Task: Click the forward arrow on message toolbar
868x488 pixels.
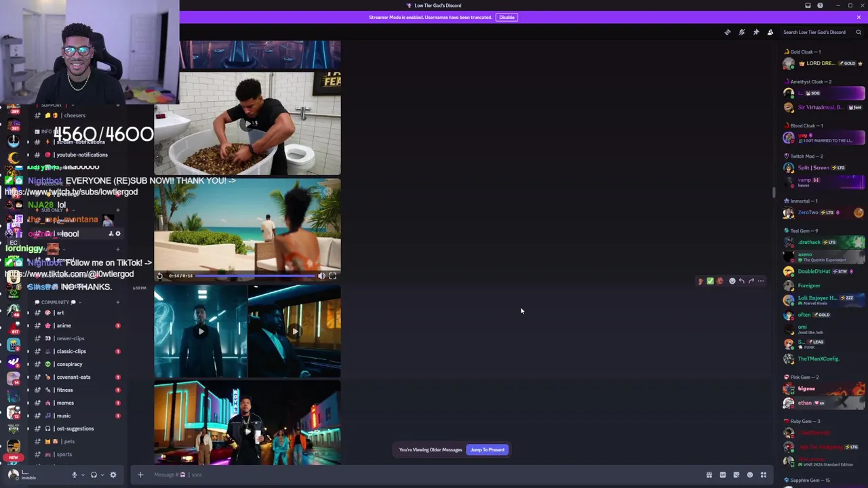Action: point(751,281)
